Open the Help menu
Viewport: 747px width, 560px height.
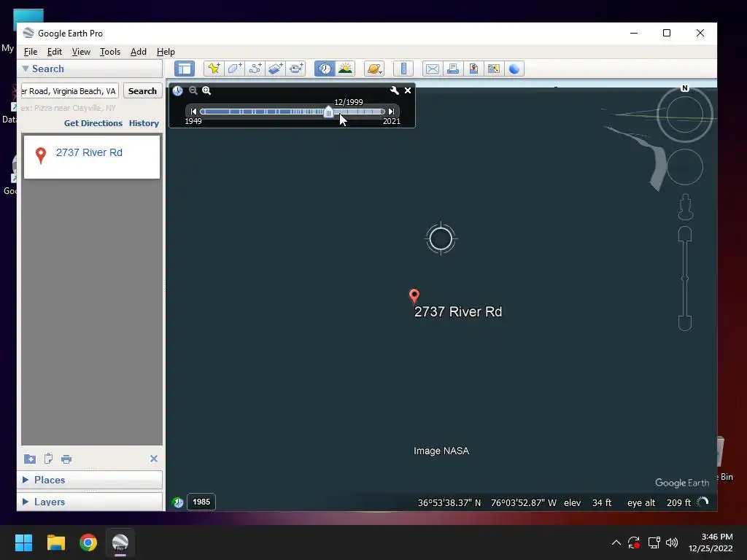pyautogui.click(x=166, y=52)
